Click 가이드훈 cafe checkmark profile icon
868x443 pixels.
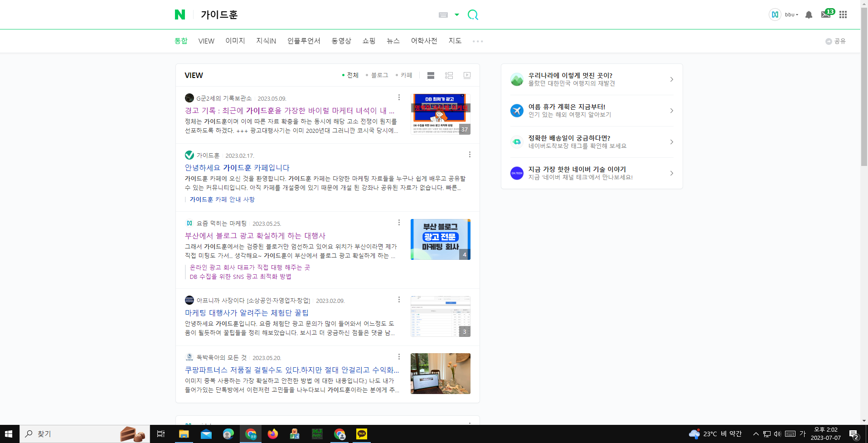pos(189,155)
